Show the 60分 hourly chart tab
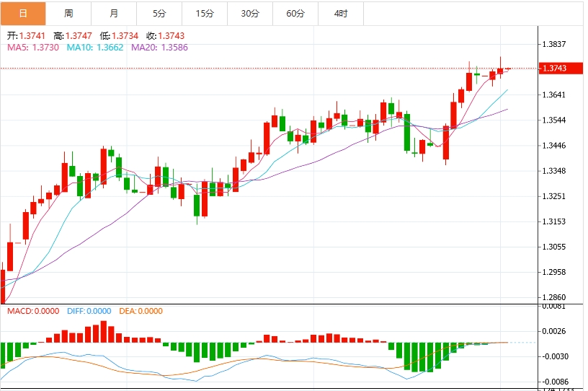 click(295, 13)
